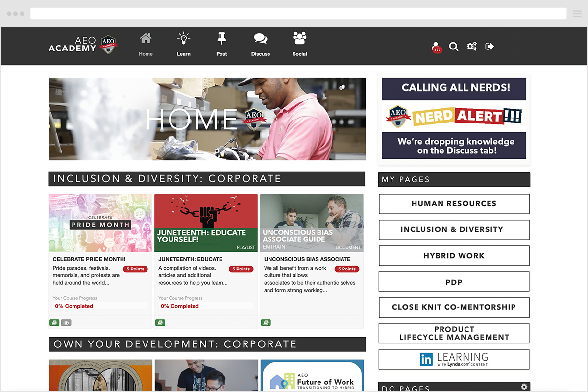Open the DC Pages gear icon
Image resolution: width=588 pixels, height=392 pixels.
point(524,386)
